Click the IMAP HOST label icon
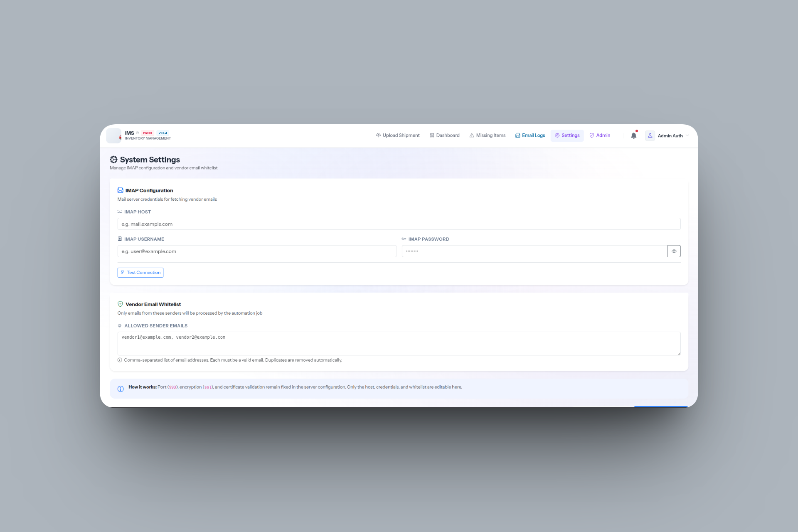Image resolution: width=798 pixels, height=532 pixels. pos(120,212)
